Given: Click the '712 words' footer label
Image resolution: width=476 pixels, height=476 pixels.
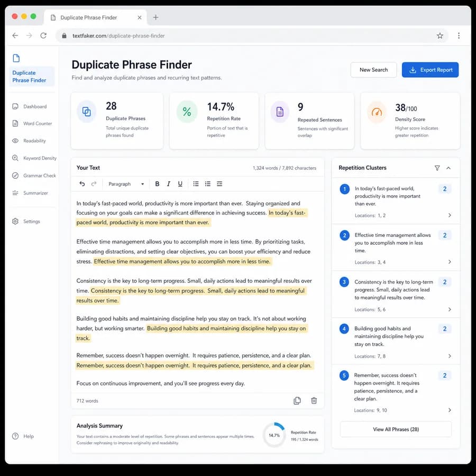Looking at the screenshot, I should click(x=87, y=401).
